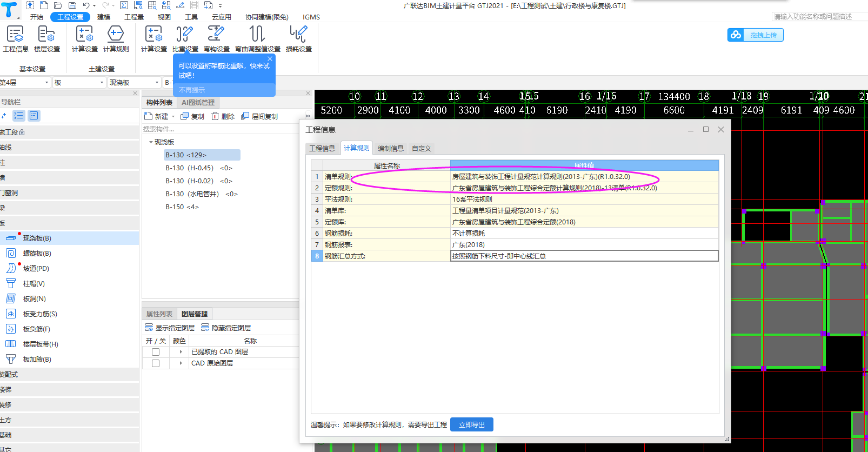Select component B-150 <4>
868x452 pixels.
click(182, 207)
